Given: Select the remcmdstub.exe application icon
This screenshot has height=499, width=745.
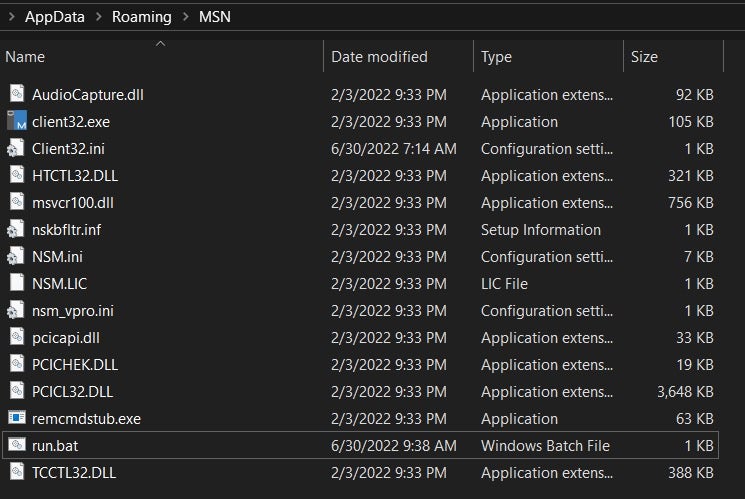Looking at the screenshot, I should (16, 418).
